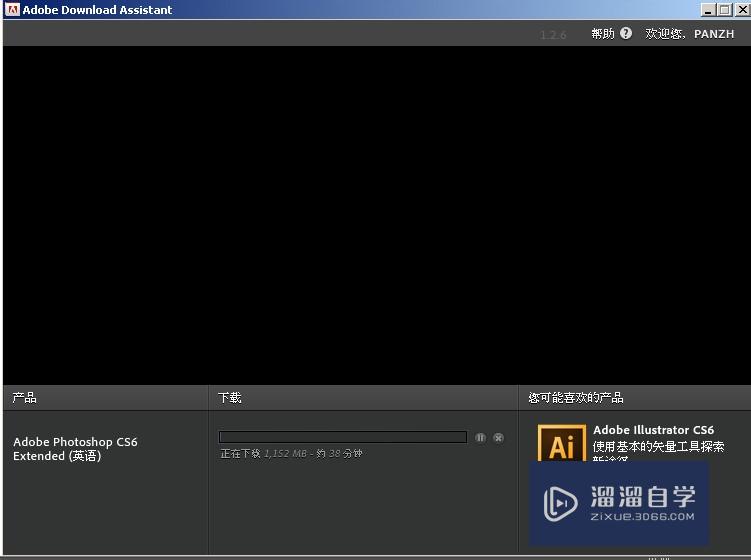This screenshot has height=560, width=751.
Task: Open the Adobe Illustrator CS6 title link
Action: [x=653, y=430]
